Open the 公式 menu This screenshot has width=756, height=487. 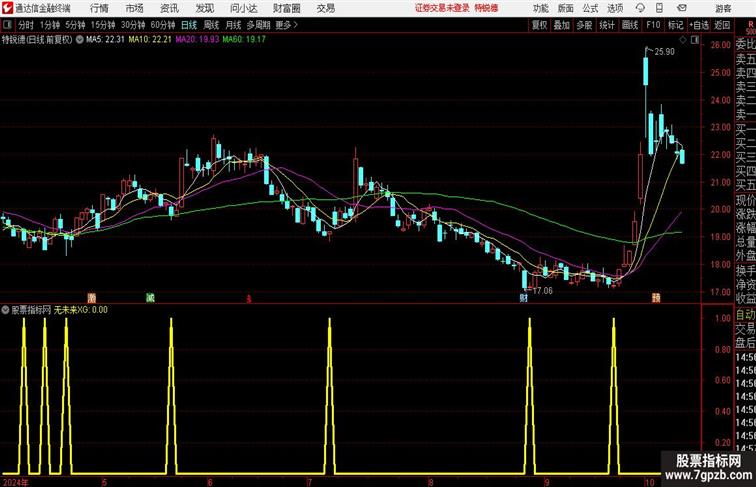[590, 8]
